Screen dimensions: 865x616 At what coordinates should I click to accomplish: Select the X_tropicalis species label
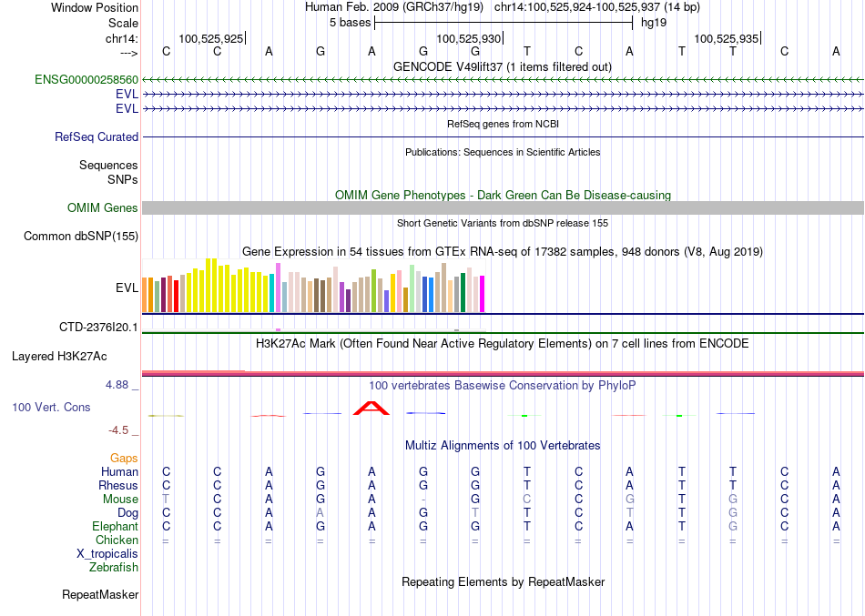tap(107, 554)
